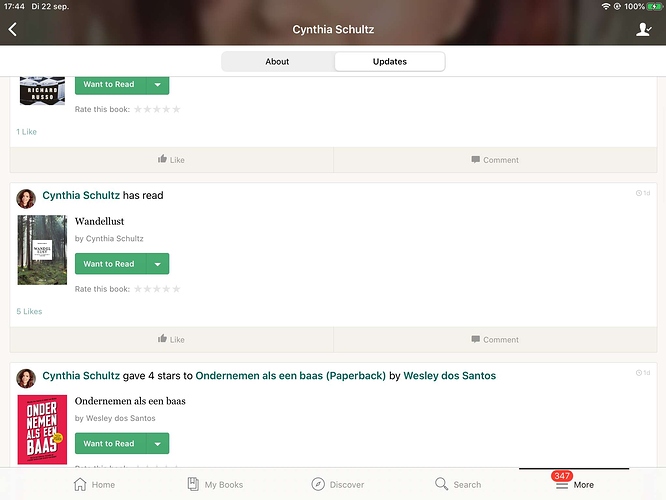The height and width of the screenshot is (500, 666).
Task: Switch to the About tab
Action: click(277, 62)
